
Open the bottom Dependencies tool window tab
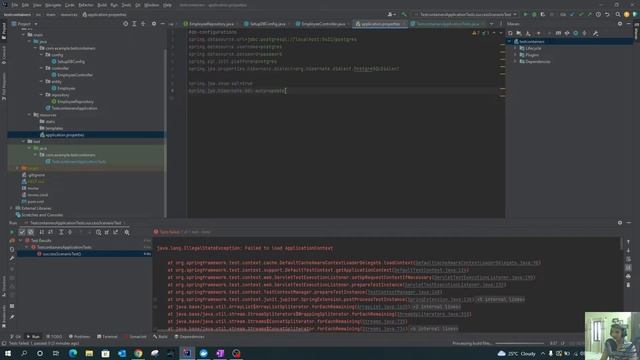pos(189,337)
